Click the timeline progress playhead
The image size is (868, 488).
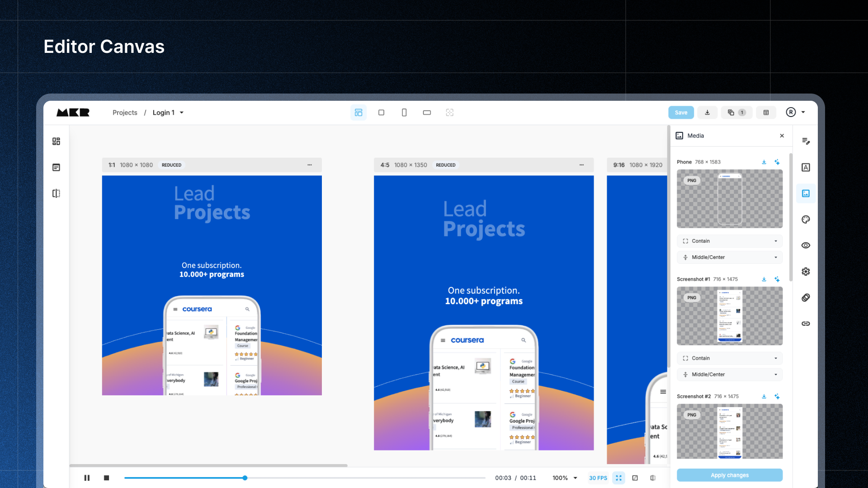point(245,478)
